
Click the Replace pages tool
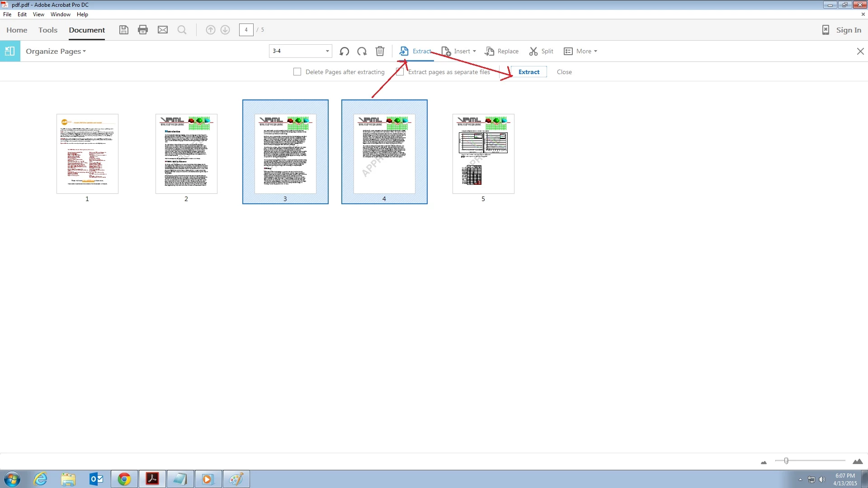click(x=502, y=51)
